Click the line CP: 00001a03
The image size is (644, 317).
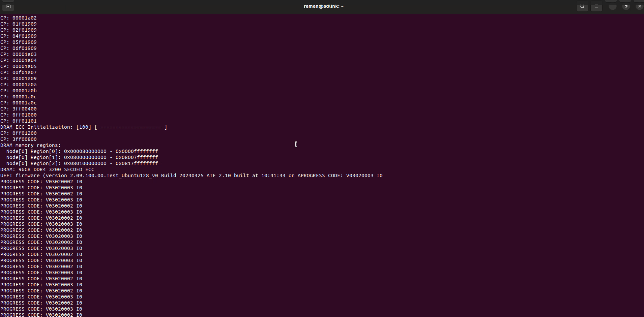[19, 54]
